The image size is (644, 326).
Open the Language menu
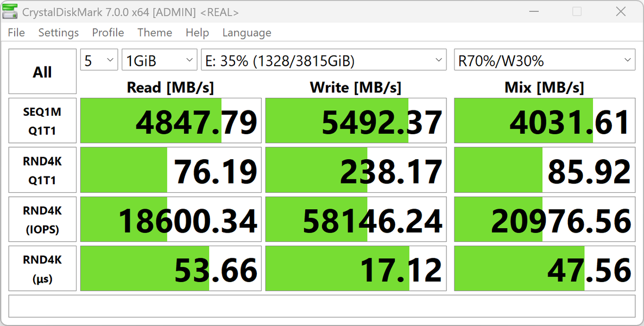click(x=247, y=33)
